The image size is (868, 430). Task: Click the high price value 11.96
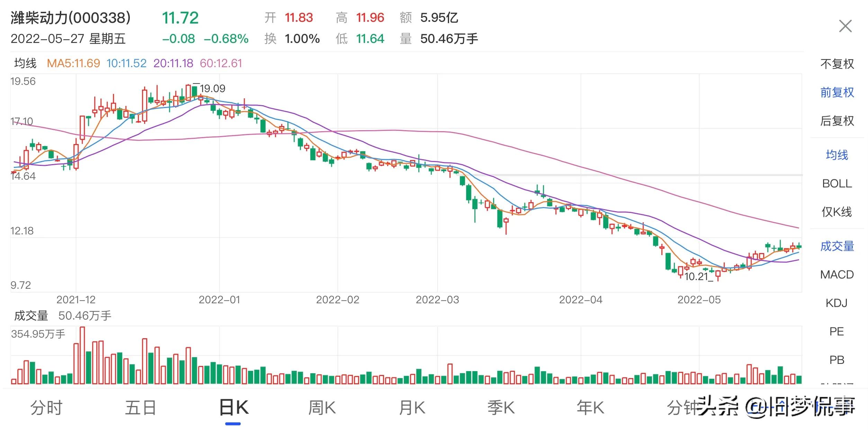coord(370,18)
